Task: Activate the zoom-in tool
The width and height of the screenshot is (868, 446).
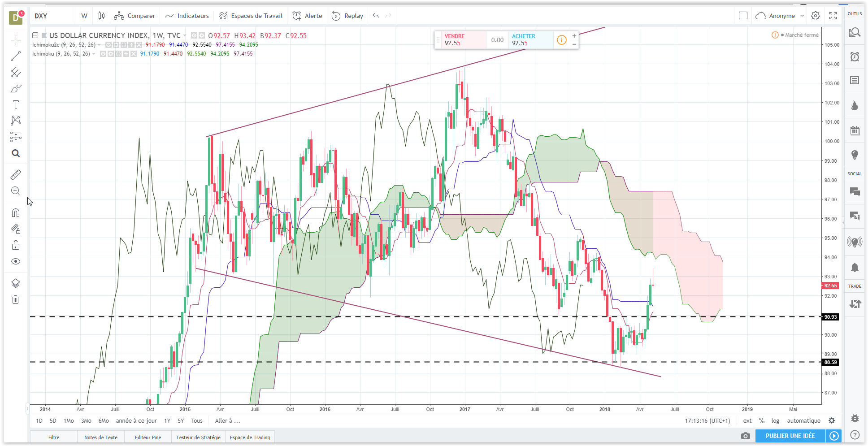Action: 16,191
